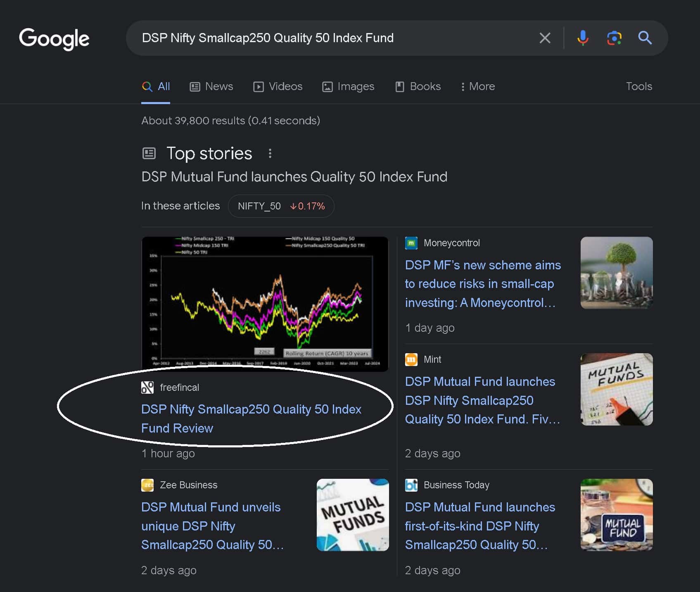
Task: Click the Business Today source name
Action: 456,485
